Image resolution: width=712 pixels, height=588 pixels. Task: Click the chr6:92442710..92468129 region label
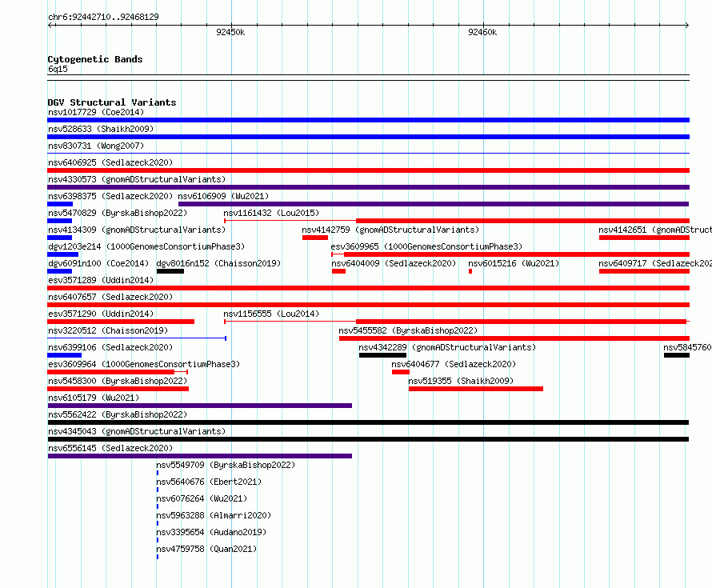[x=103, y=17]
